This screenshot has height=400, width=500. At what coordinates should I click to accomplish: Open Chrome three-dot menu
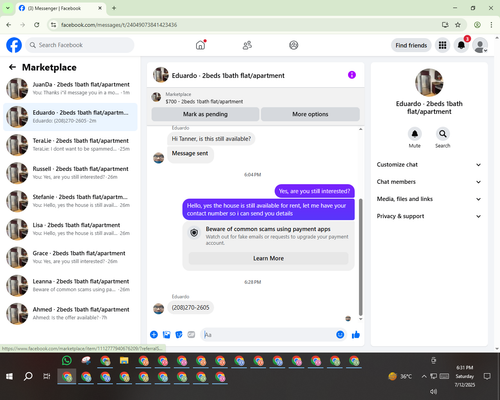[491, 25]
